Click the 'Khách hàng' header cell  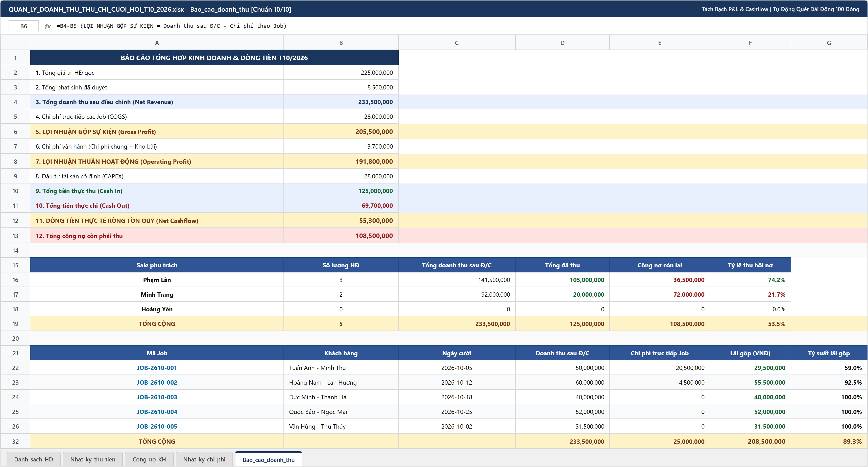tap(341, 353)
